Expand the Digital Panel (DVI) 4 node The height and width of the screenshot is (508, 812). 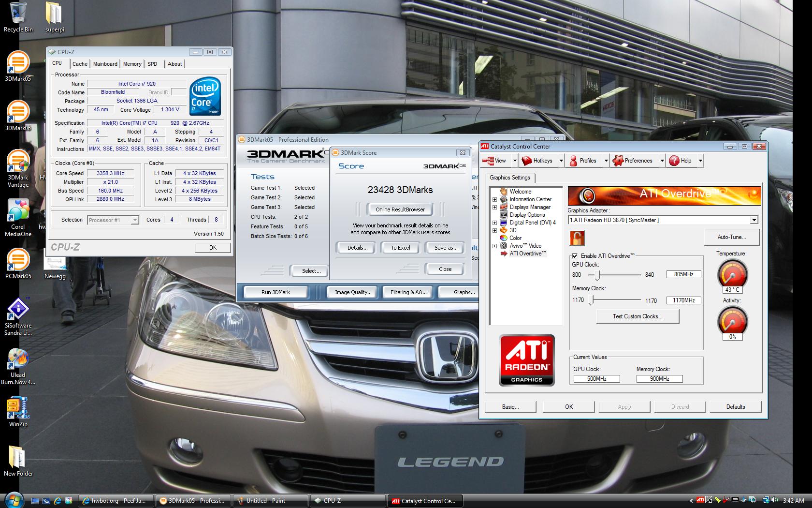coord(494,223)
